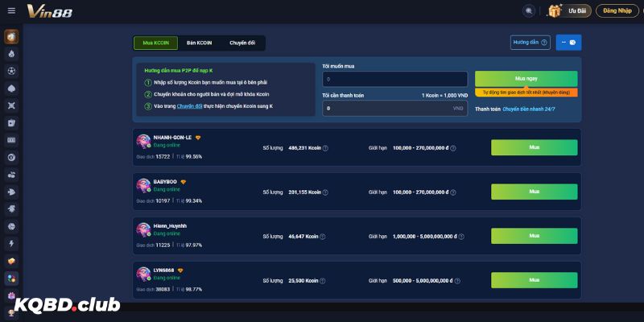Click the Đăng Nhập login button
644x322 pixels.
tap(617, 11)
